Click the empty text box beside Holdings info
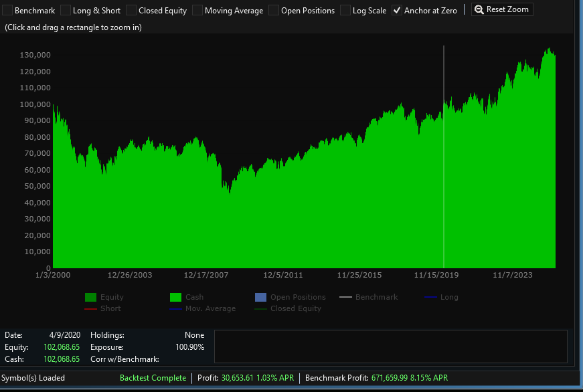Image resolution: width=583 pixels, height=392 pixels. 390,347
